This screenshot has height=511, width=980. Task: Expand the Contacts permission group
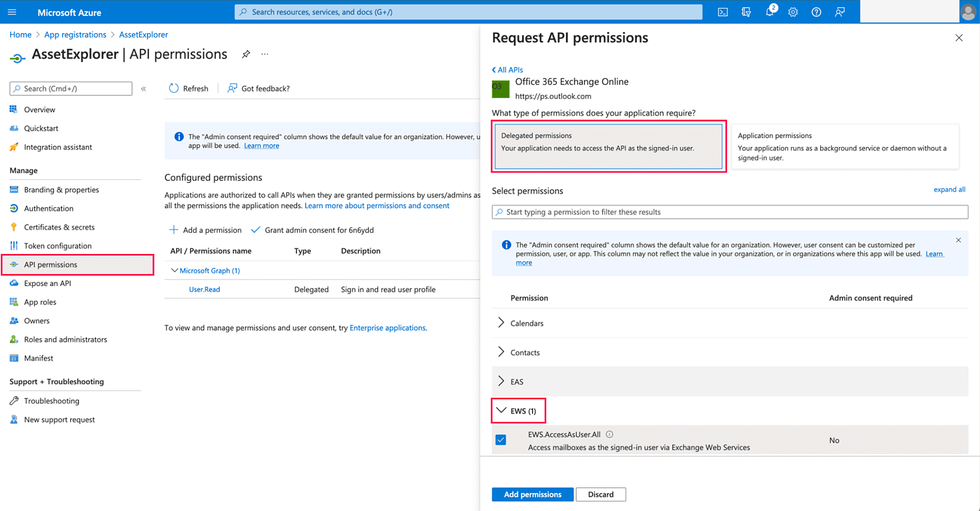(x=501, y=352)
